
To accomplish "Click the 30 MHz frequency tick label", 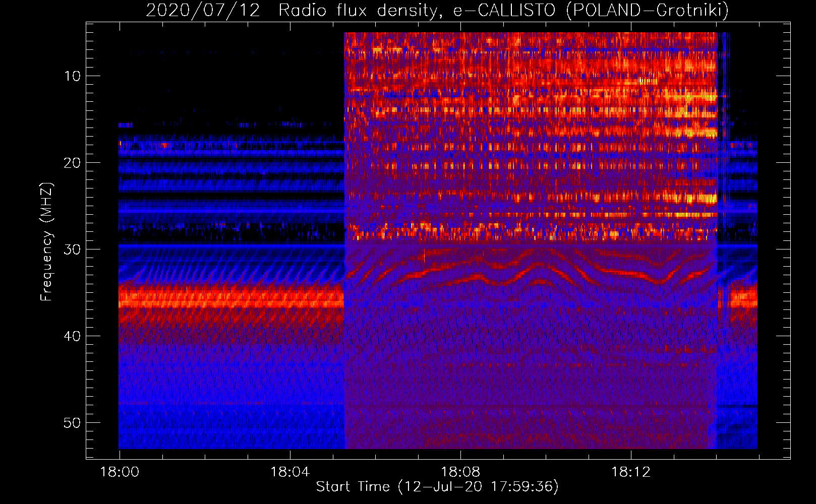I will pos(73,249).
